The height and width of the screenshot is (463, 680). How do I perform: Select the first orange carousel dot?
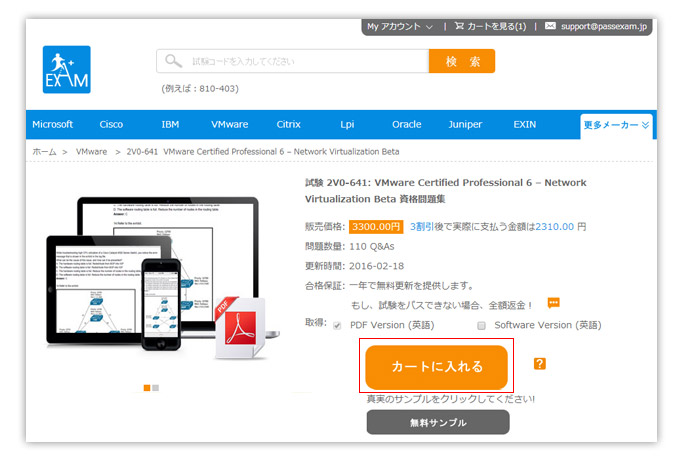(x=147, y=388)
